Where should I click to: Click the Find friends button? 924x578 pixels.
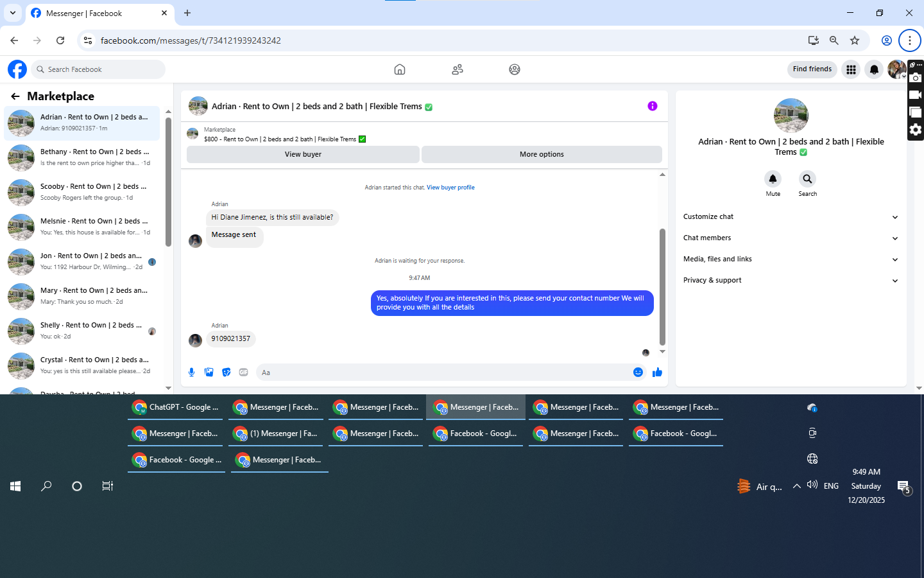pyautogui.click(x=812, y=69)
